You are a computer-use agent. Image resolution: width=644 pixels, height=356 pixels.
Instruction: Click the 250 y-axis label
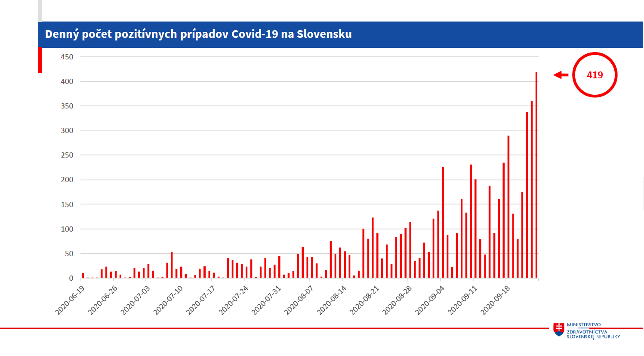click(x=67, y=155)
